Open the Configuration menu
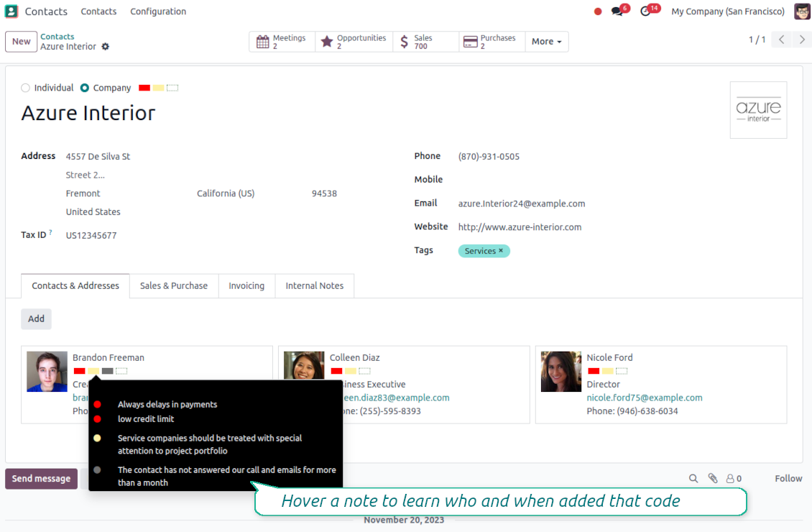The image size is (812, 532). click(158, 12)
